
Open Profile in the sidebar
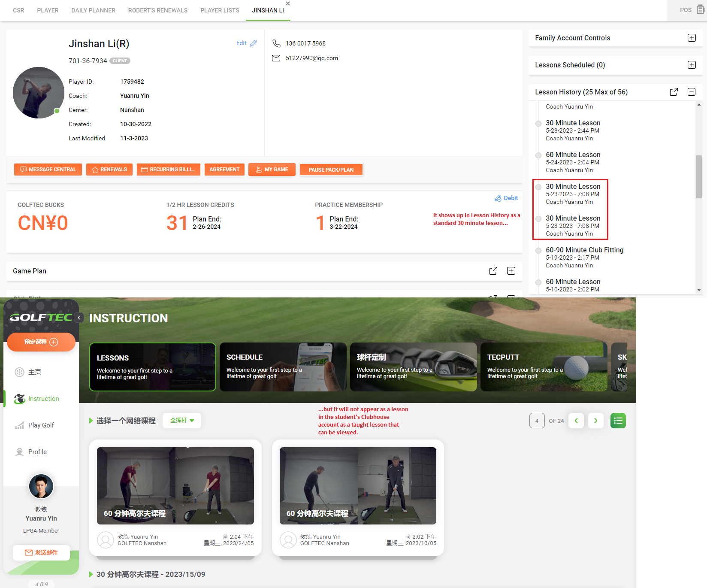(x=31, y=452)
